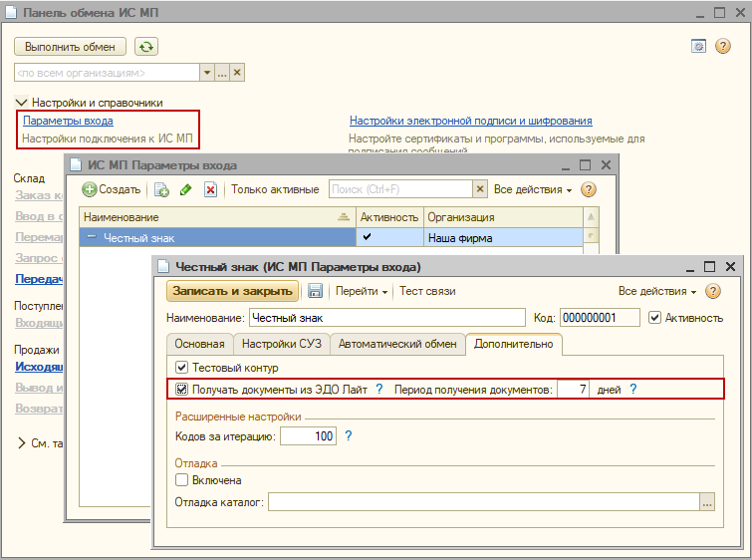Open the Перейти dropdown menu

(362, 291)
